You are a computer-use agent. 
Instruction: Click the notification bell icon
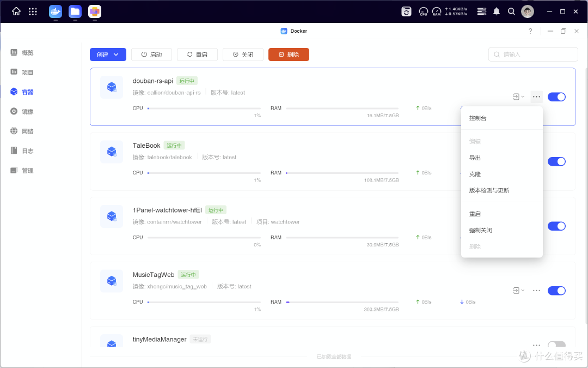[x=496, y=11]
